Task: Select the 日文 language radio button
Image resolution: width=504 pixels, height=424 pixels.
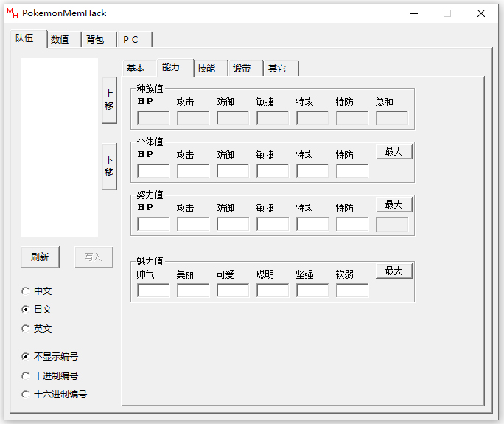Action: coord(36,310)
